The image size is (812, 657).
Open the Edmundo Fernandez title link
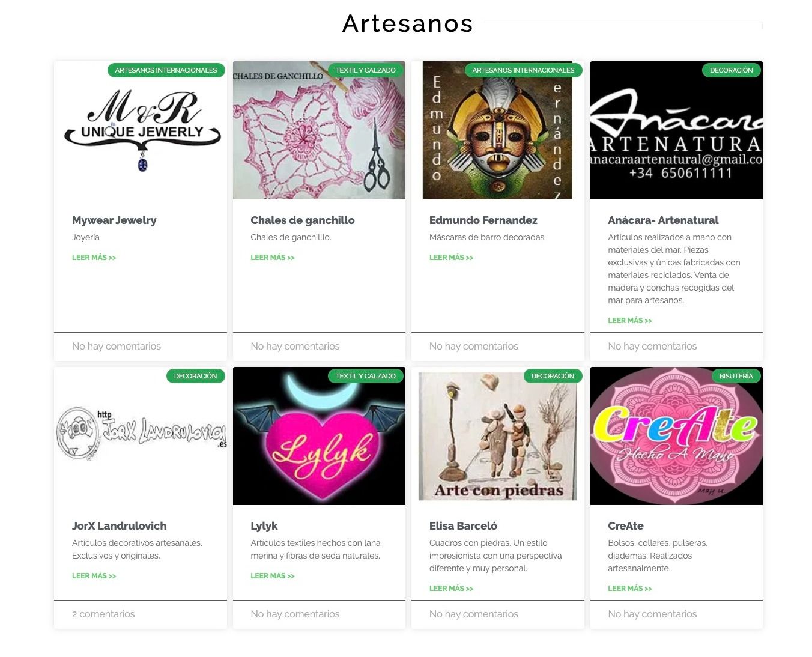point(483,220)
